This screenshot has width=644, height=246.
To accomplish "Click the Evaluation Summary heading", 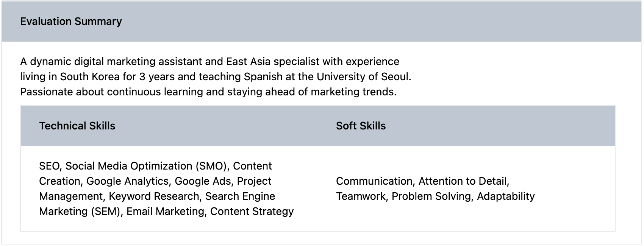I will tap(71, 22).
